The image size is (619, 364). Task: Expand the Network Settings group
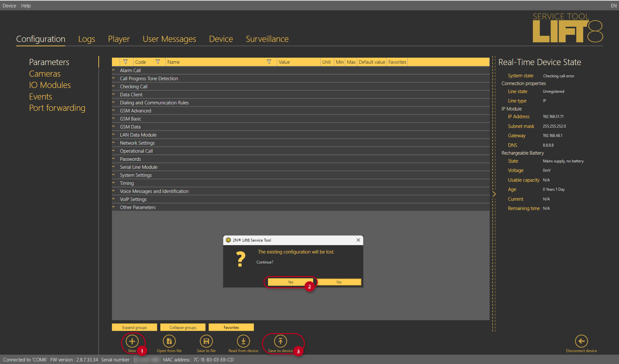click(x=114, y=143)
